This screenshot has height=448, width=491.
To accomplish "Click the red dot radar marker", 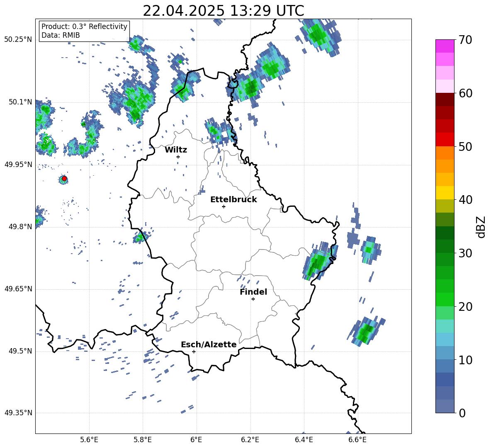I will pyautogui.click(x=64, y=179).
